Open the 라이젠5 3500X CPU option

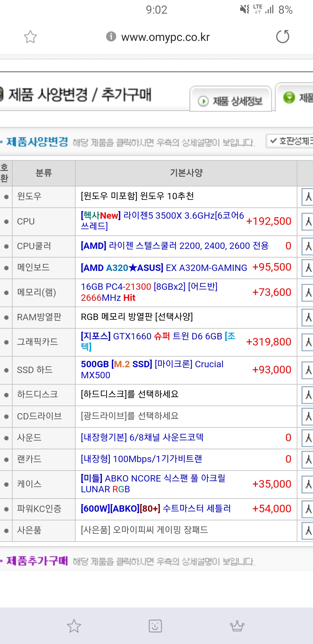(x=162, y=221)
